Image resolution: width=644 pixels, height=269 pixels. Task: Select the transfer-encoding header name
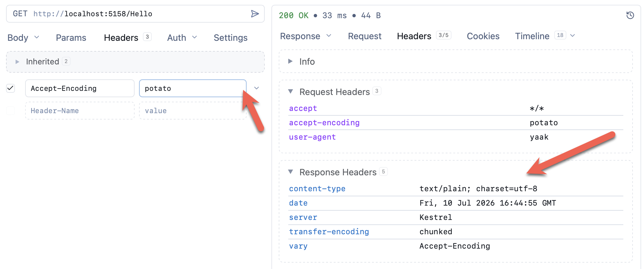(329, 232)
